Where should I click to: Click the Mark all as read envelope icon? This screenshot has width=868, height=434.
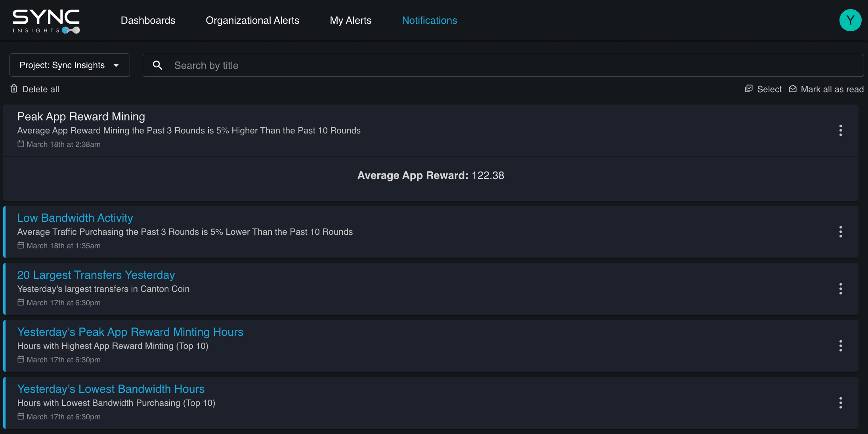pos(793,89)
